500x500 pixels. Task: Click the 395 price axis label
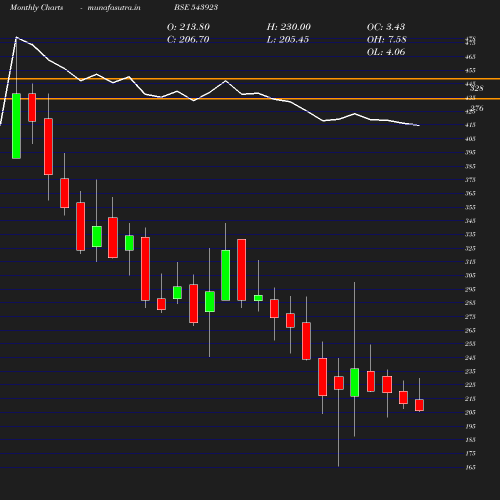(470, 152)
